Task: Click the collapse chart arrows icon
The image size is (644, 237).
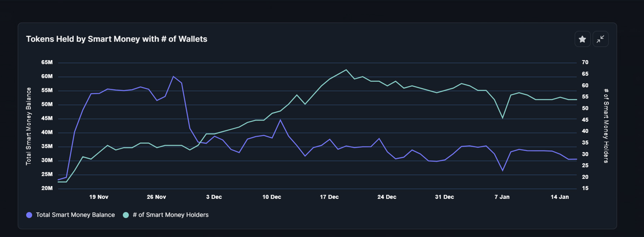Action: pos(600,39)
